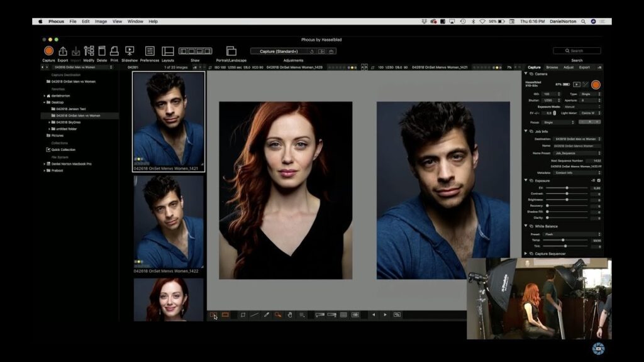The height and width of the screenshot is (362, 644).
Task: Expand the Desktop folder in sidebar
Action: tap(45, 102)
